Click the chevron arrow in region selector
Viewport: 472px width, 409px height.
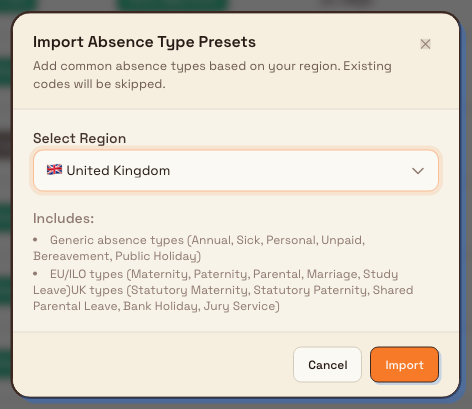coord(418,171)
